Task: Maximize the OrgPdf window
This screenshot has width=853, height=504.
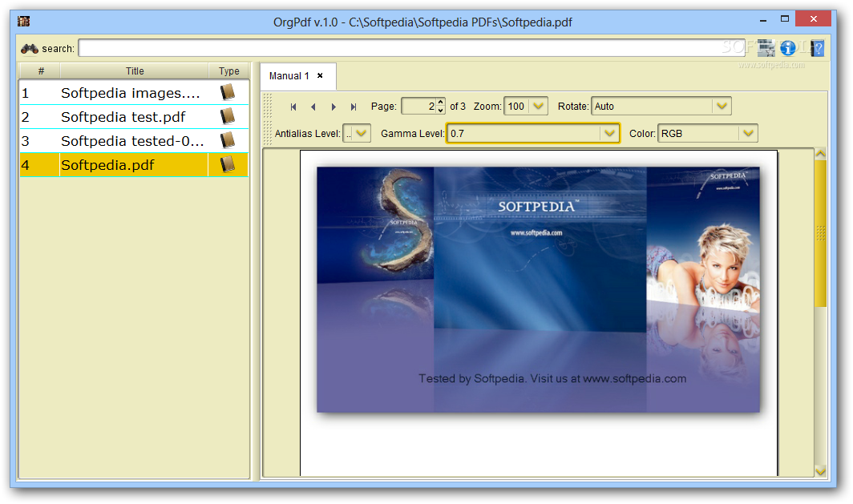Action: (x=784, y=19)
